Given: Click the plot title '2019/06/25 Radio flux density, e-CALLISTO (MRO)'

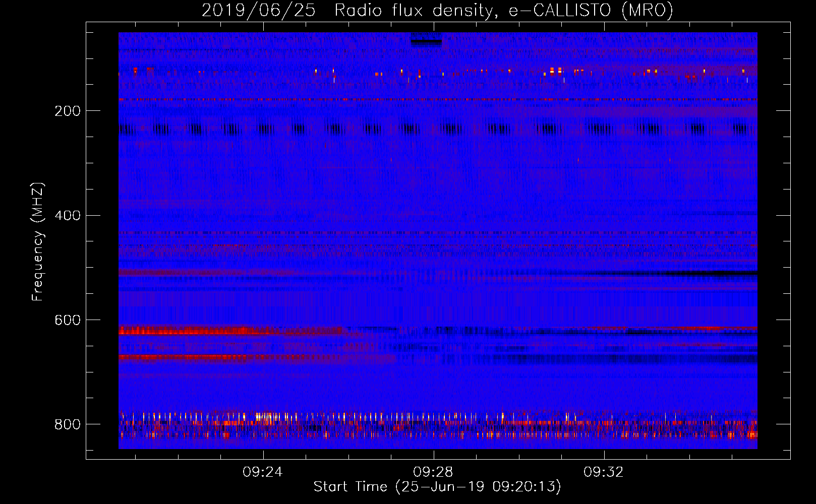Looking at the screenshot, I should [437, 10].
